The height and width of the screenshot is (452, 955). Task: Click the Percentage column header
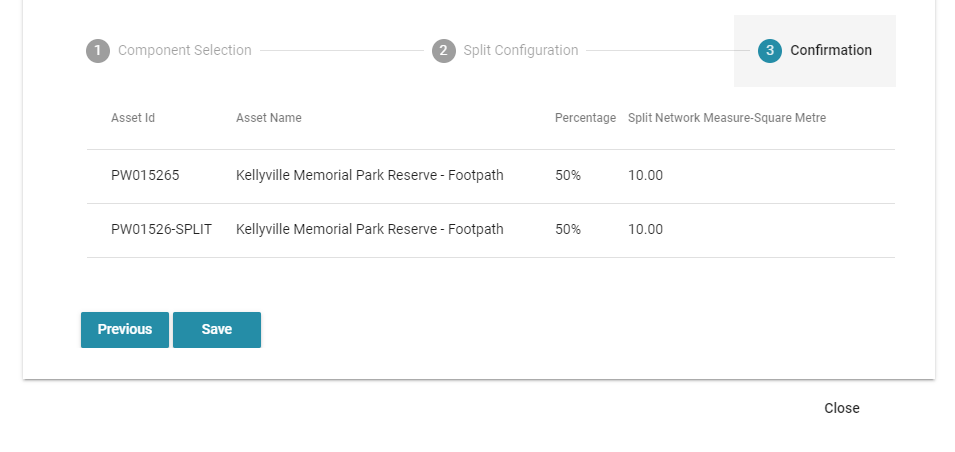pyautogui.click(x=585, y=118)
